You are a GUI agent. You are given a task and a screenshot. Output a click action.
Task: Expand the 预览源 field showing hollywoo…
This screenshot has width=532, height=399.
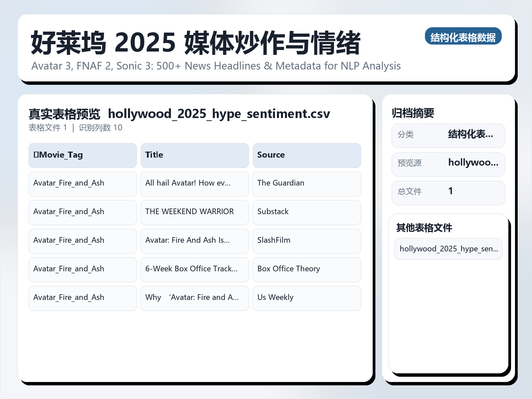click(448, 164)
